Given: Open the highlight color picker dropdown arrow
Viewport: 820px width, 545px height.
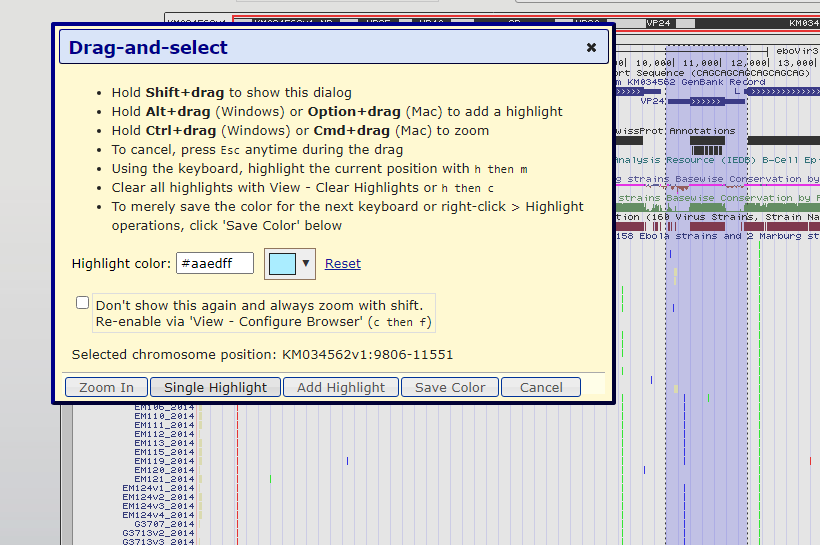Looking at the screenshot, I should (306, 264).
